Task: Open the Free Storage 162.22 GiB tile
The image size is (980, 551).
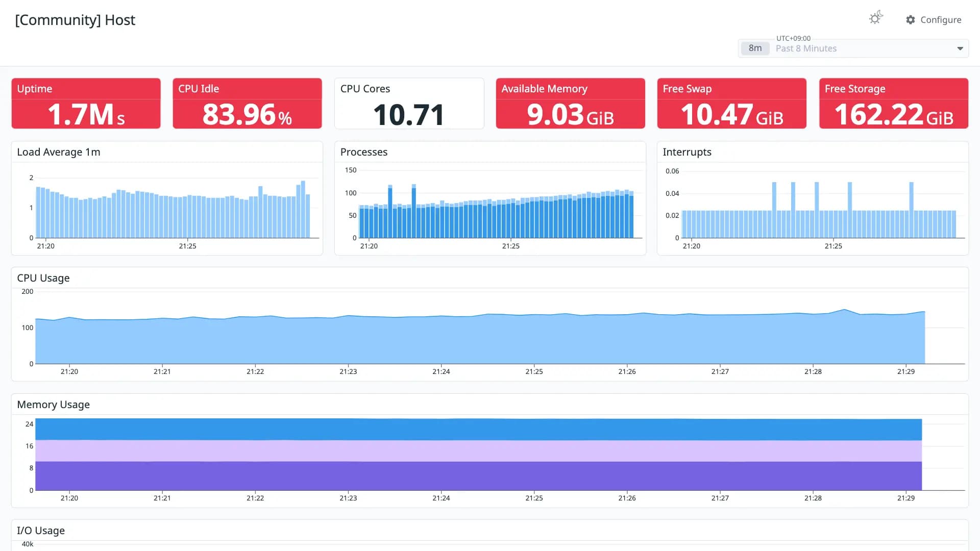Action: 893,104
